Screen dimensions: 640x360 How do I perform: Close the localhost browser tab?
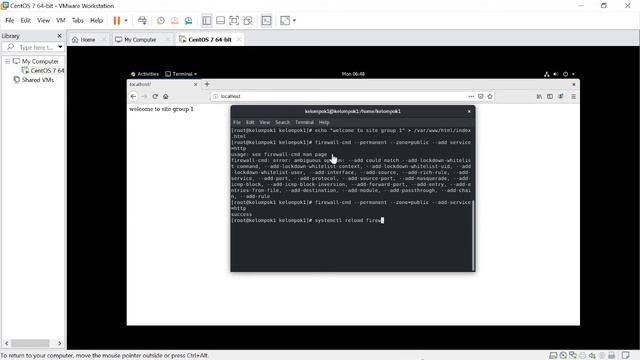[x=196, y=84]
